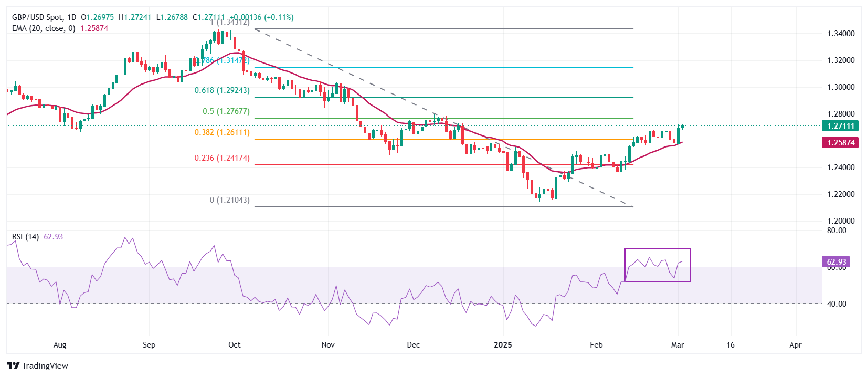This screenshot has height=377, width=868.
Task: Click the Aug label on time axis
Action: [60, 345]
